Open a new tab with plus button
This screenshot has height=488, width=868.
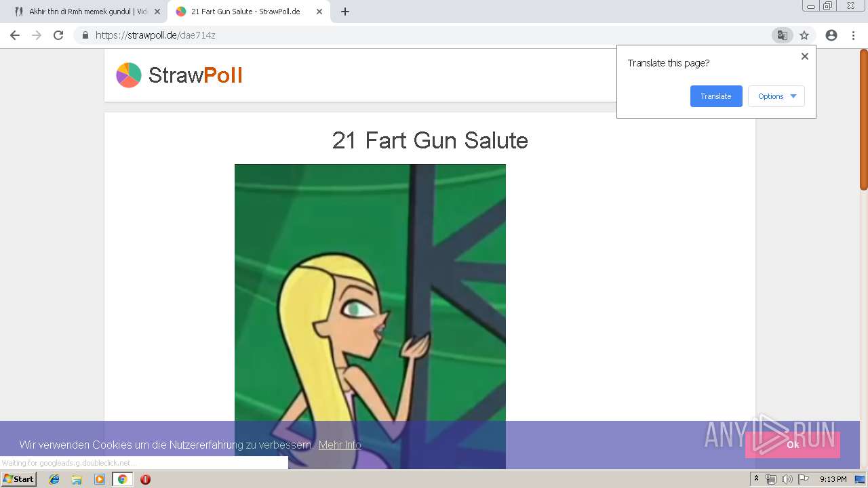point(344,12)
